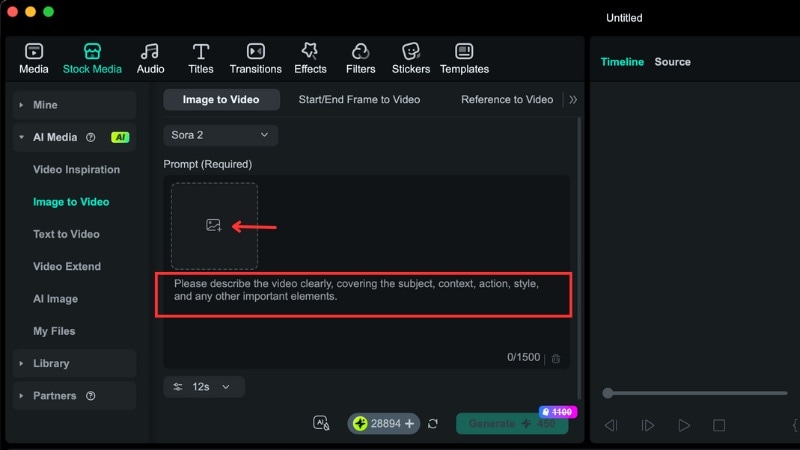Click the 0/1500 character counter
This screenshot has height=450, width=800.
(523, 357)
